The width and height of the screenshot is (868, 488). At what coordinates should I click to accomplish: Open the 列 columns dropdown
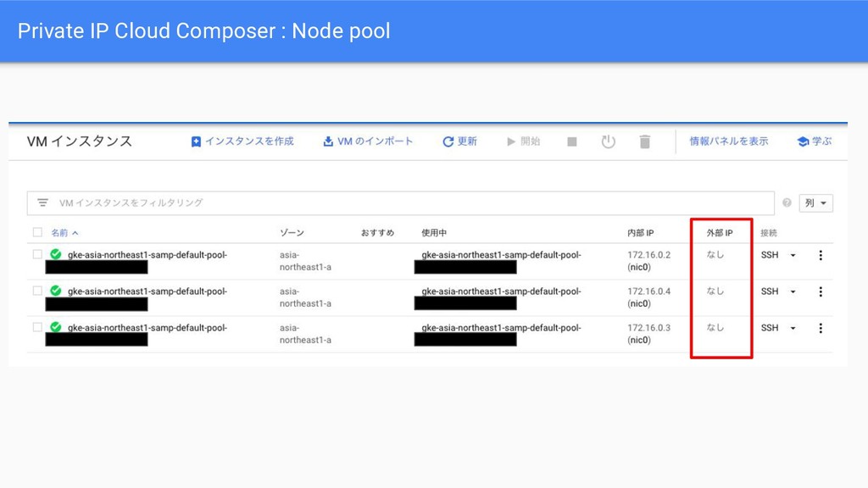pyautogui.click(x=815, y=203)
